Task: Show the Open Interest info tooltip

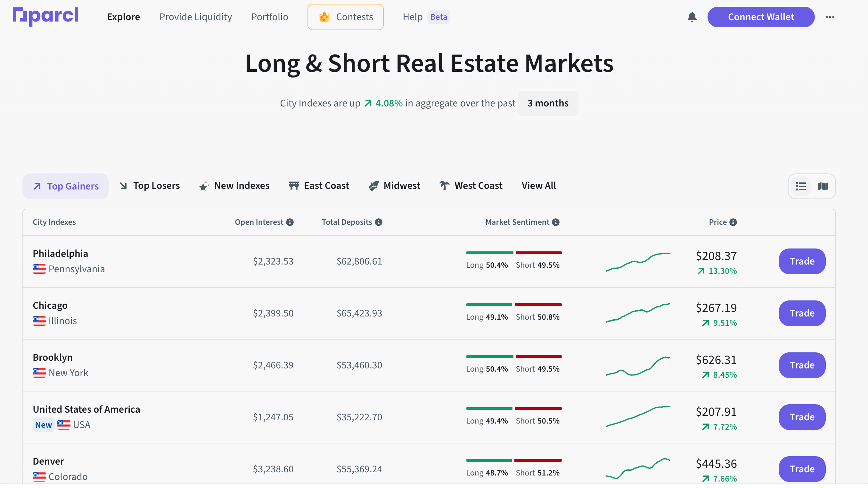Action: pos(290,222)
